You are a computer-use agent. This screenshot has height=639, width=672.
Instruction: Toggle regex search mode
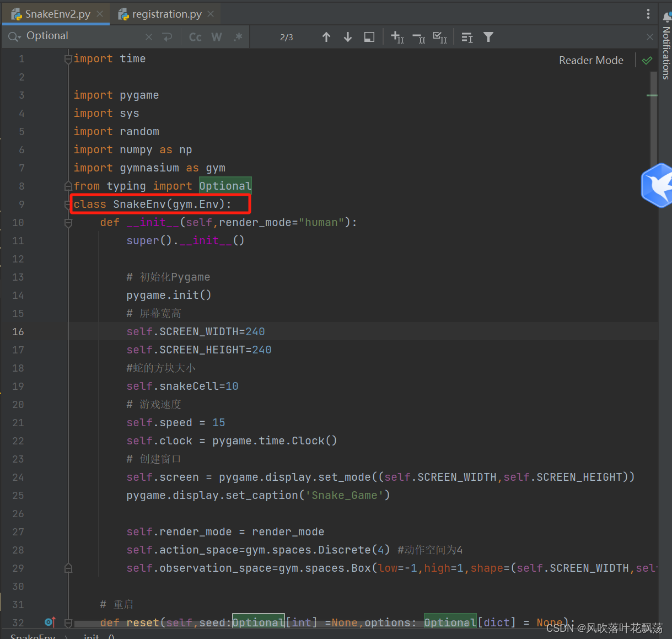237,36
